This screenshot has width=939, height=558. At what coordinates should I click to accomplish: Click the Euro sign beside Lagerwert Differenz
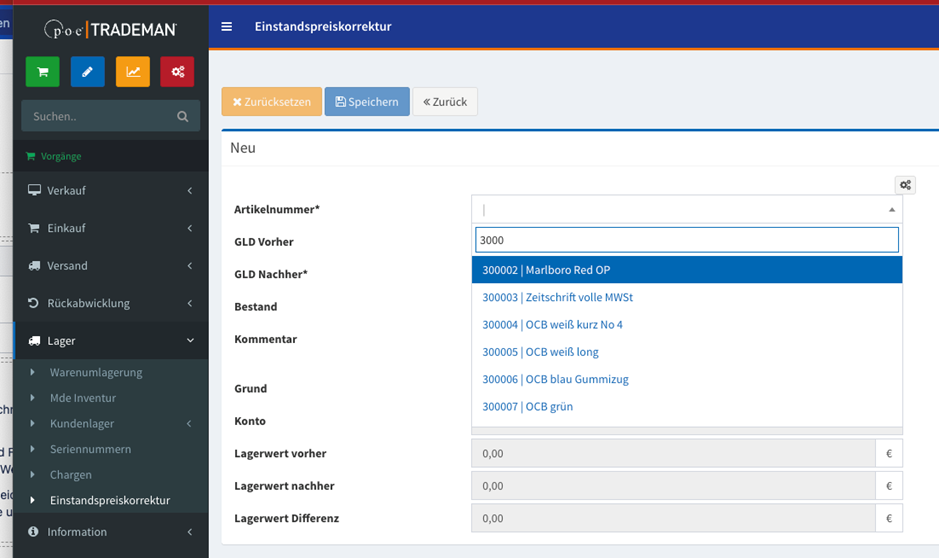[889, 518]
